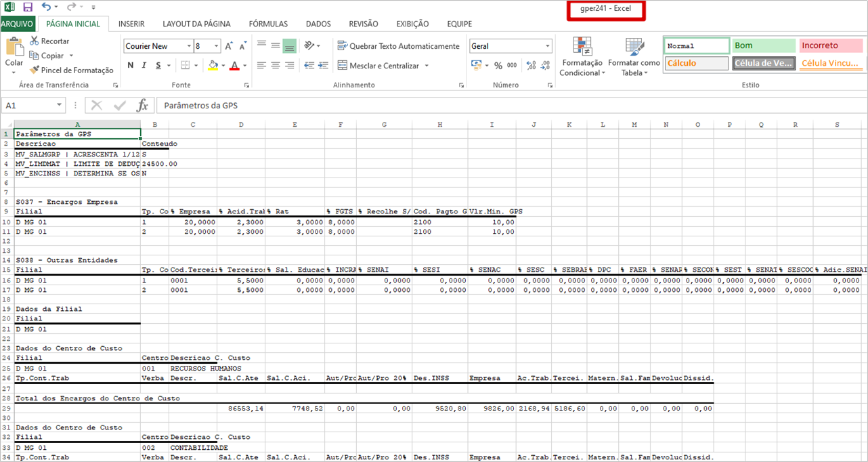Screen dimensions: 868x462
Task: Toggle bottom align button
Action: (289, 46)
